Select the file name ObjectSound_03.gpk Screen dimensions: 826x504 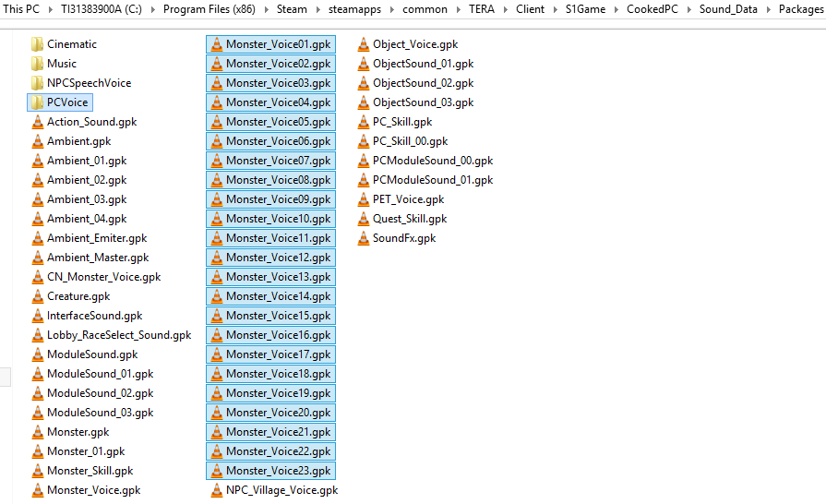(423, 102)
